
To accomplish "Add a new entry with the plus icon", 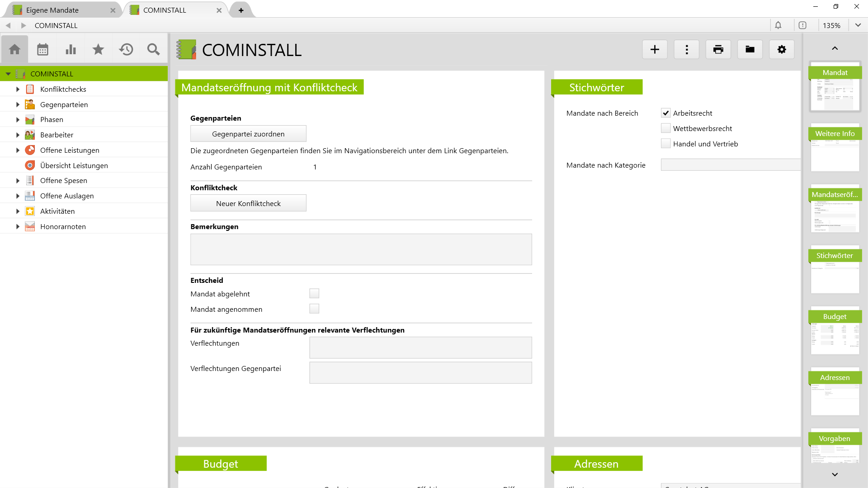I will tap(655, 49).
